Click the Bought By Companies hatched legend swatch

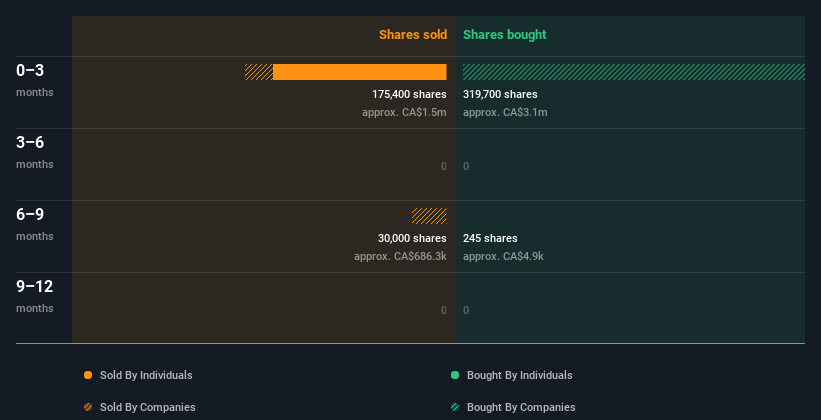coord(455,407)
